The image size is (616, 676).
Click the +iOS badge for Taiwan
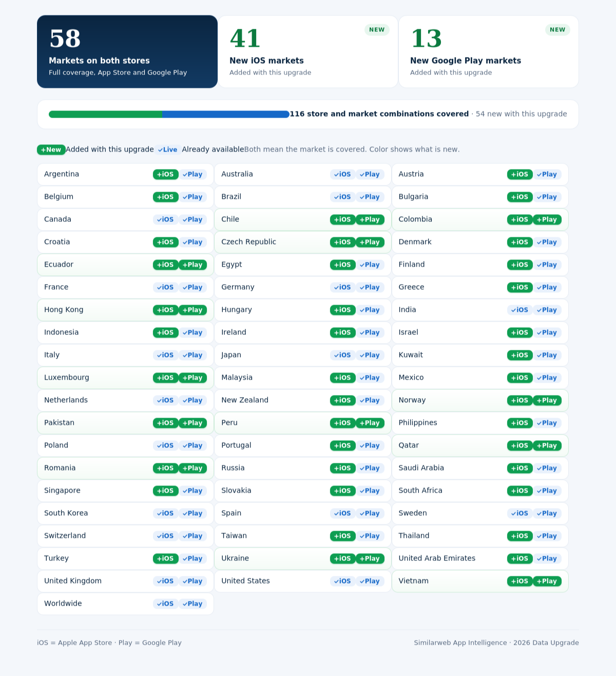pyautogui.click(x=342, y=536)
